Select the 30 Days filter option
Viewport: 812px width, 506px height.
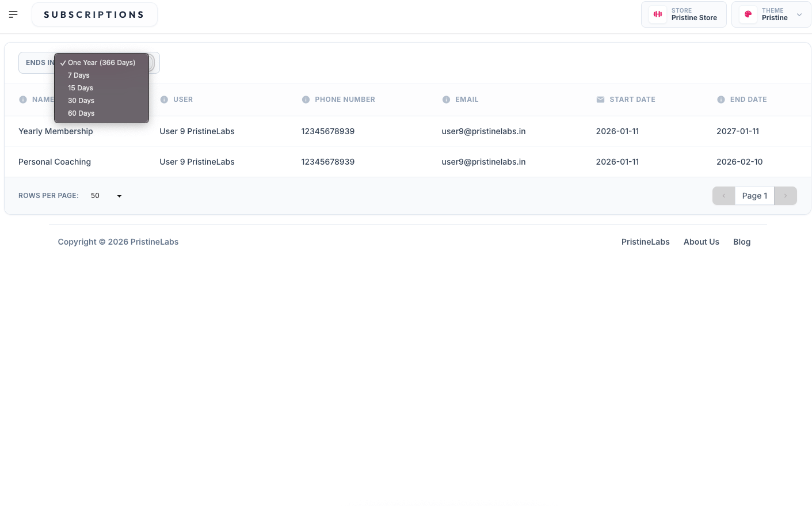click(x=81, y=100)
